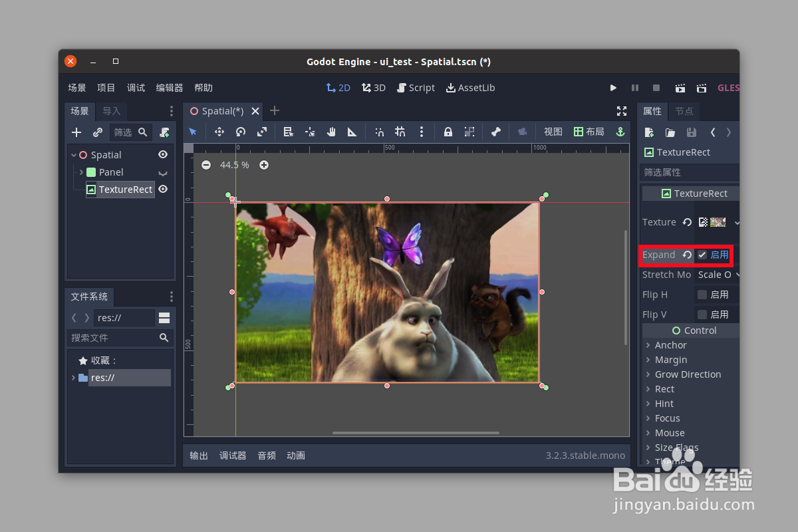Play custom scene clapper icon
This screenshot has height=532, width=798.
[x=702, y=88]
